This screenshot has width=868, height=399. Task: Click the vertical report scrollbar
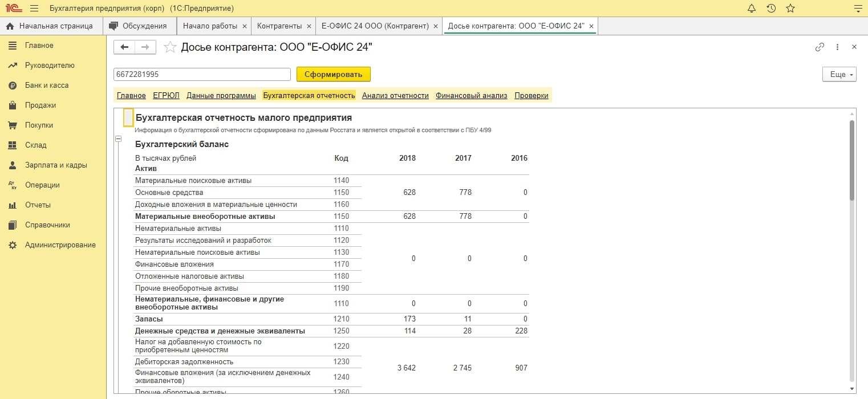point(852,160)
